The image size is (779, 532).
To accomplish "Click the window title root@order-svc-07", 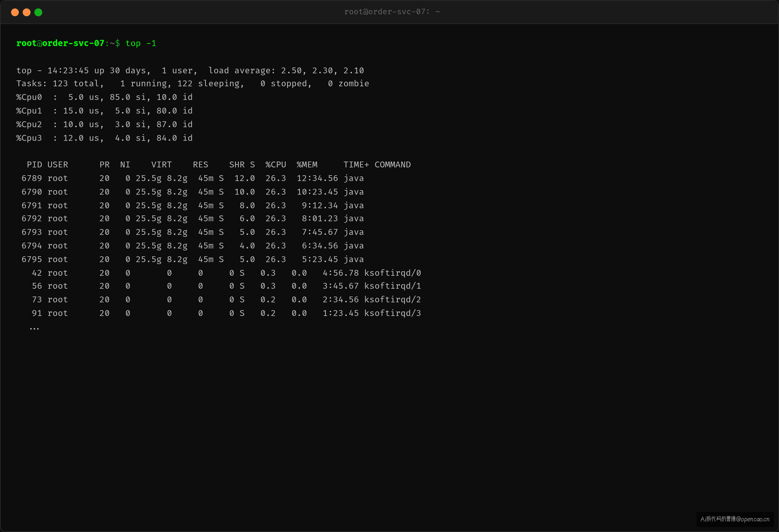I will (x=392, y=12).
